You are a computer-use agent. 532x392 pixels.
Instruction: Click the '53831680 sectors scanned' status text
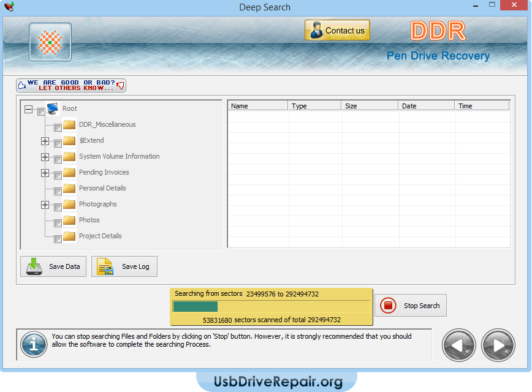pos(272,320)
